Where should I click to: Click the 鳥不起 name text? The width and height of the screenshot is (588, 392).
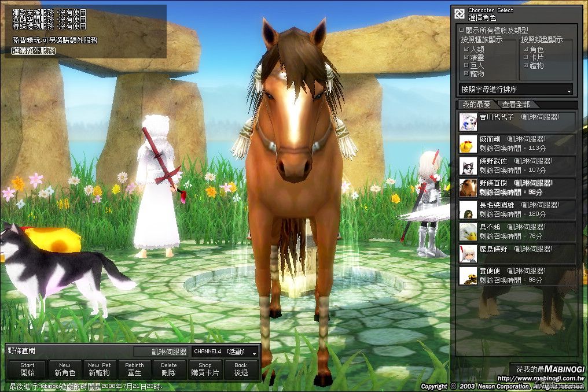tap(490, 227)
